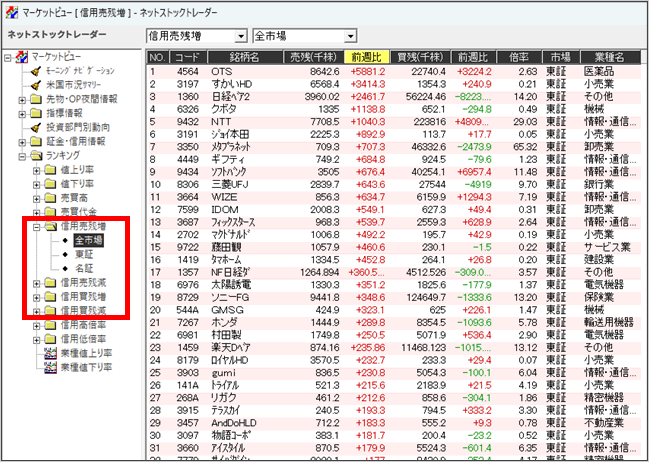
Task: Sort by the 売残(千株) column header
Action: (x=313, y=57)
